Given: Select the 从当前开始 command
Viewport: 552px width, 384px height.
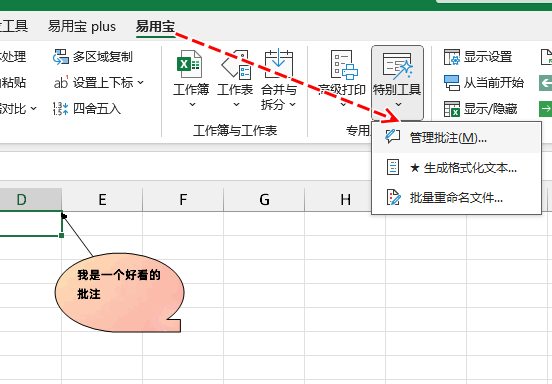Looking at the screenshot, I should pyautogui.click(x=484, y=83).
